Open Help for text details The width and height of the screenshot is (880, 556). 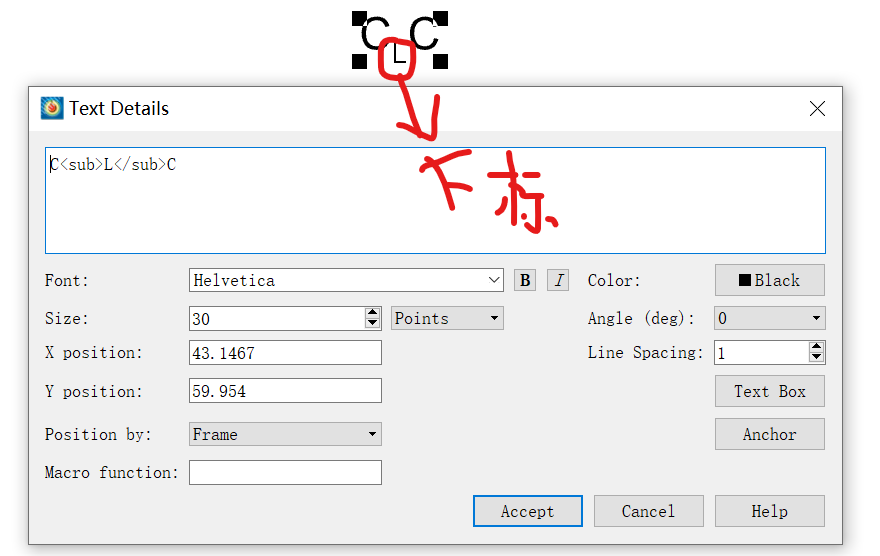pos(769,511)
